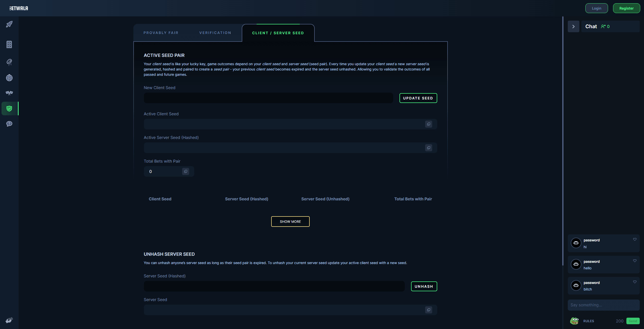Open the chat Rules link

[x=589, y=321]
